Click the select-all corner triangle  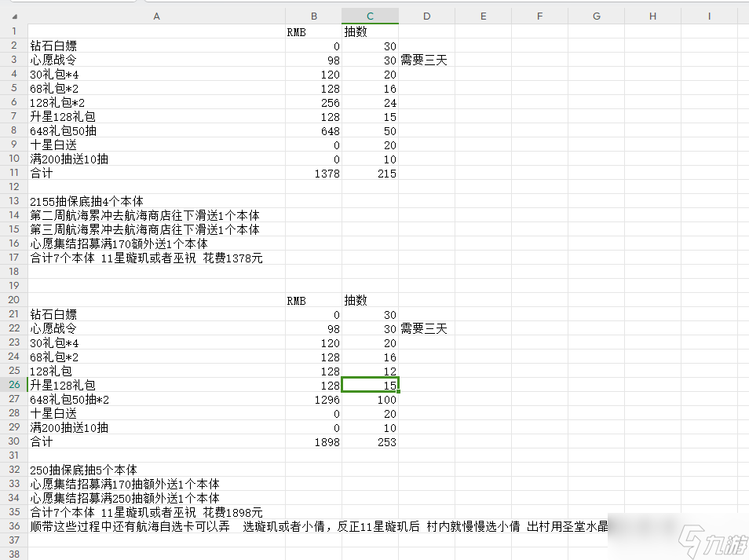[15, 16]
